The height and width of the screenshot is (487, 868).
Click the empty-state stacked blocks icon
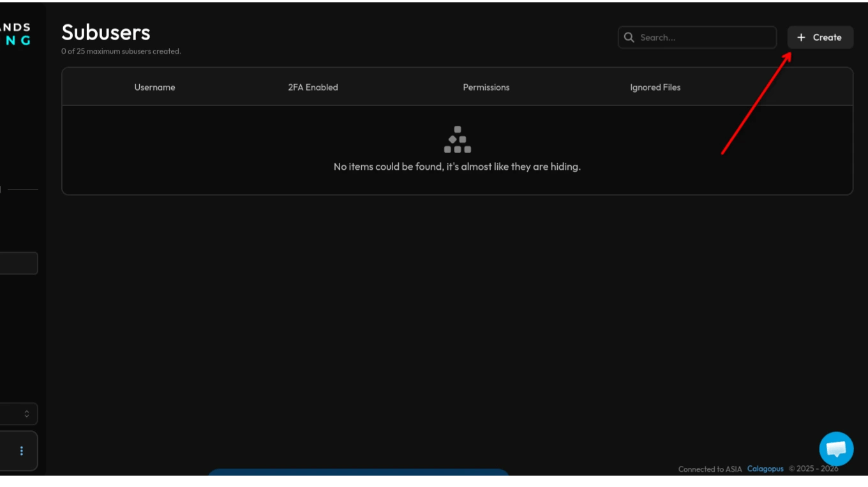(x=458, y=139)
